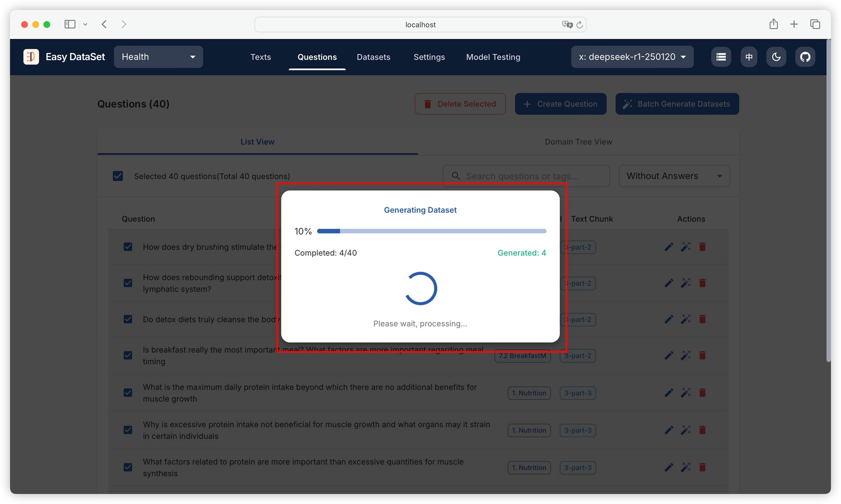The height and width of the screenshot is (504, 841).
Task: Open the Without Answers filter dropdown
Action: 674,176
